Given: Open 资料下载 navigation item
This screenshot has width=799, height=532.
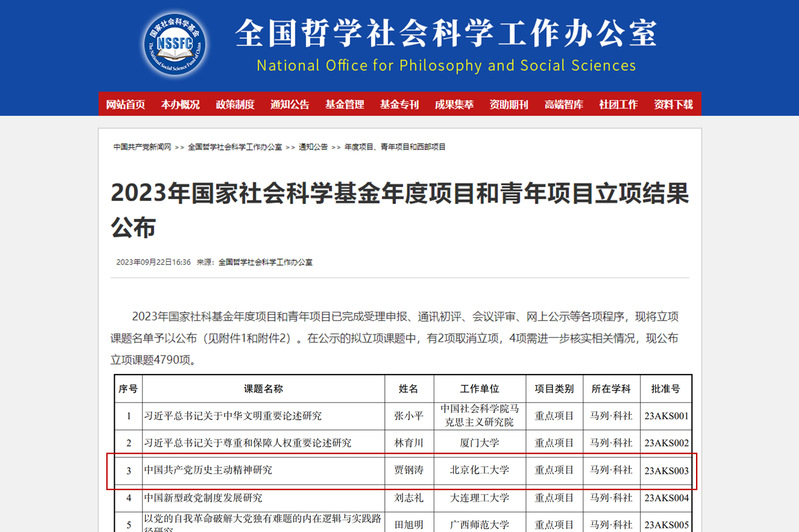Looking at the screenshot, I should (673, 104).
